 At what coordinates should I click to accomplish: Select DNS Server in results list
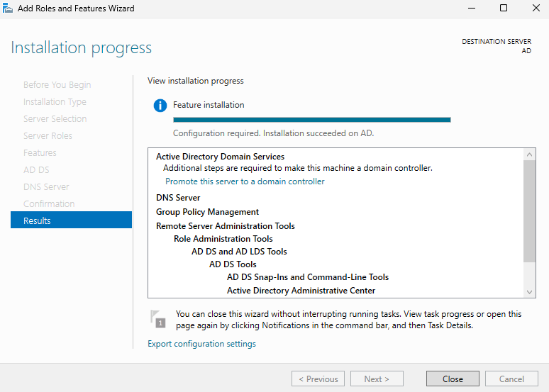[178, 198]
